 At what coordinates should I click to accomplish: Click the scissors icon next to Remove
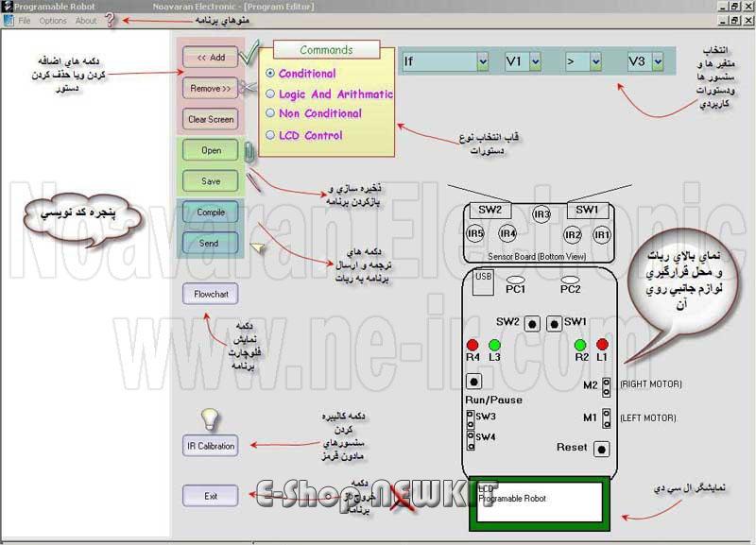pyautogui.click(x=249, y=88)
